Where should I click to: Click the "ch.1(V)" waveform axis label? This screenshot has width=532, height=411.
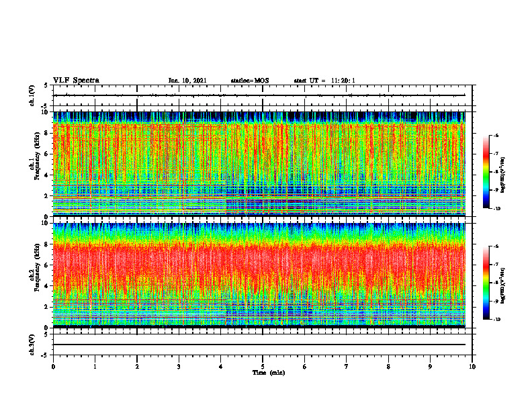(32, 95)
